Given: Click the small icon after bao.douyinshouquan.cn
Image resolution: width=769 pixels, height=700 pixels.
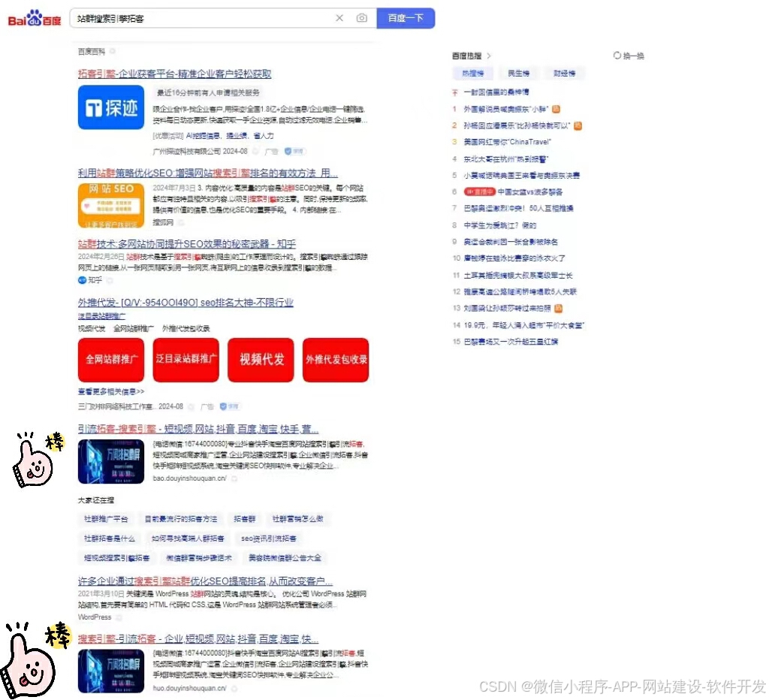Looking at the screenshot, I should [234, 478].
